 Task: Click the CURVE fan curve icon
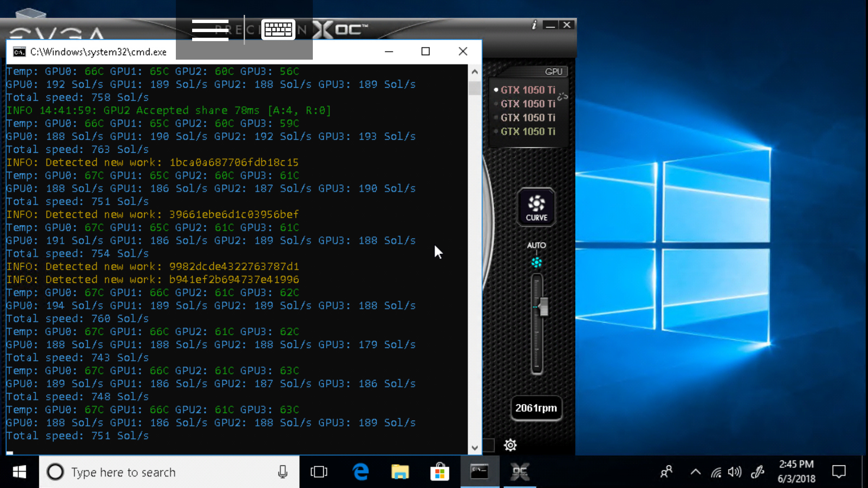[x=536, y=207]
